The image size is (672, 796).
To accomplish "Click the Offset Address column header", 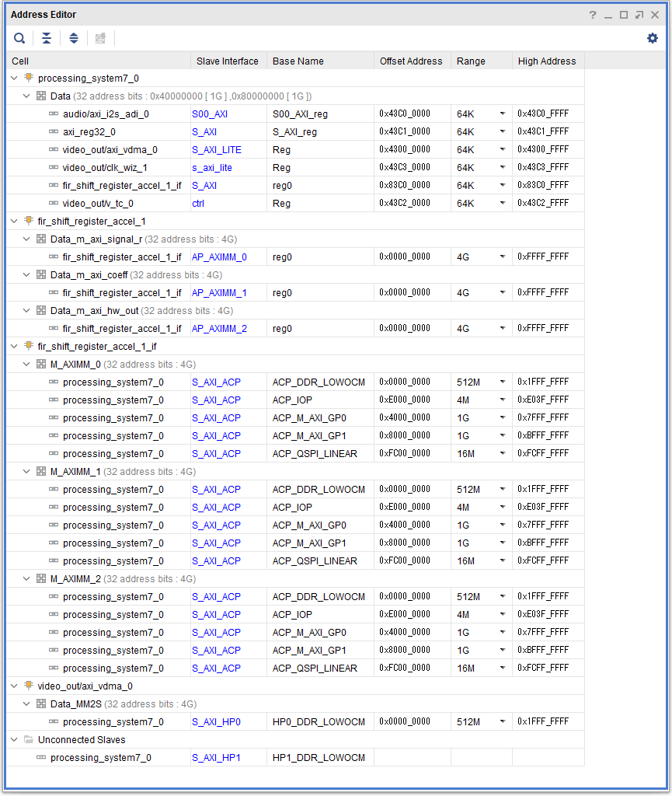I will coord(411,61).
